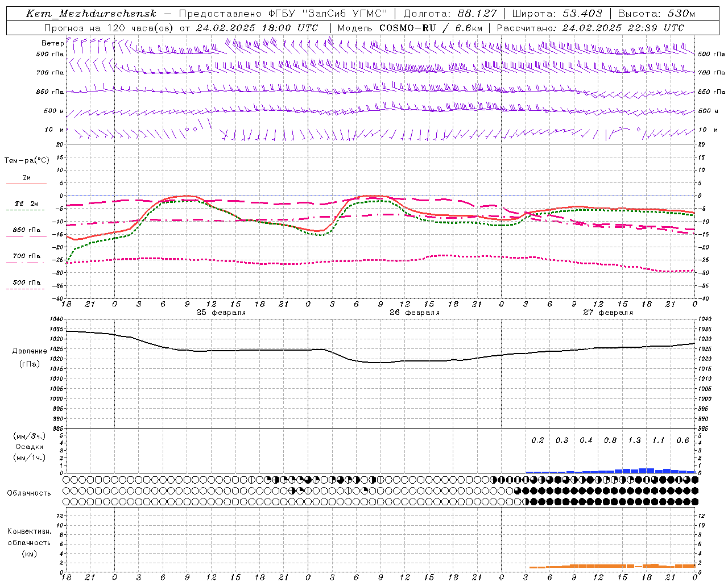Click the Осадки precipitation label
728x582 pixels.
point(30,447)
